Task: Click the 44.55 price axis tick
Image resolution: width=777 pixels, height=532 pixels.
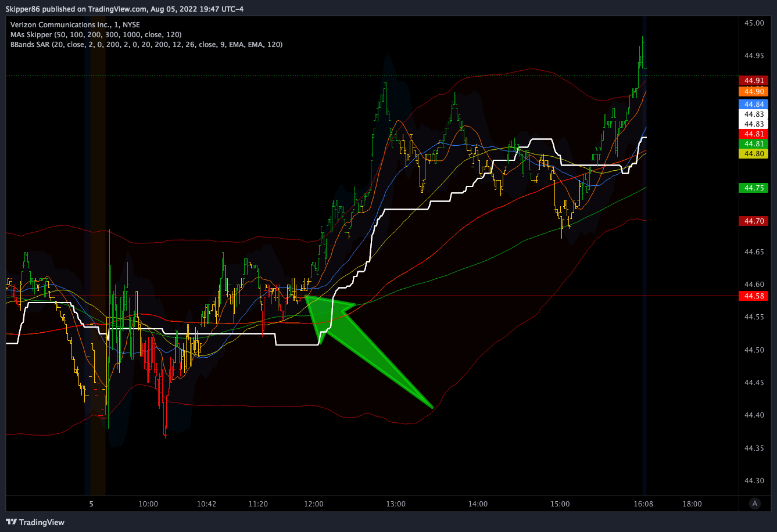Action: click(755, 317)
